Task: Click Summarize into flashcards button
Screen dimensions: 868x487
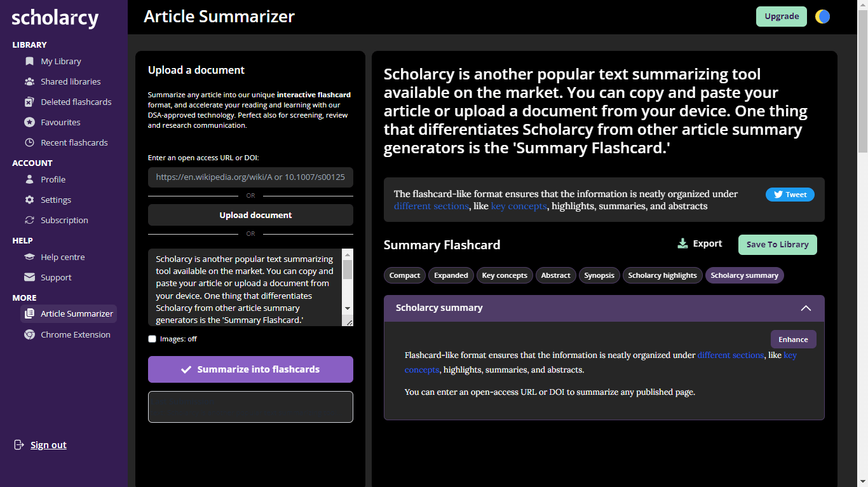Action: [x=250, y=369]
